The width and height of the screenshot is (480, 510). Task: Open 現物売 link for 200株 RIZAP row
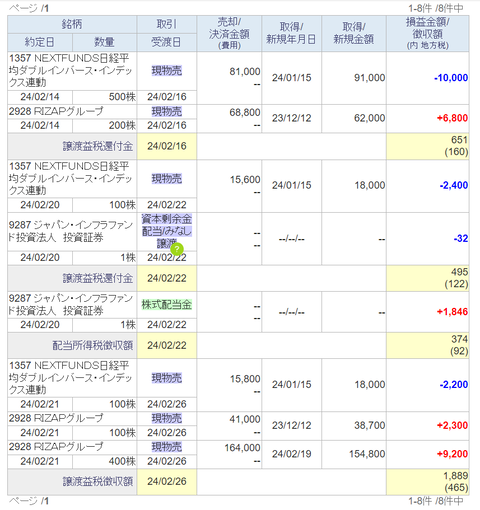coord(167,111)
